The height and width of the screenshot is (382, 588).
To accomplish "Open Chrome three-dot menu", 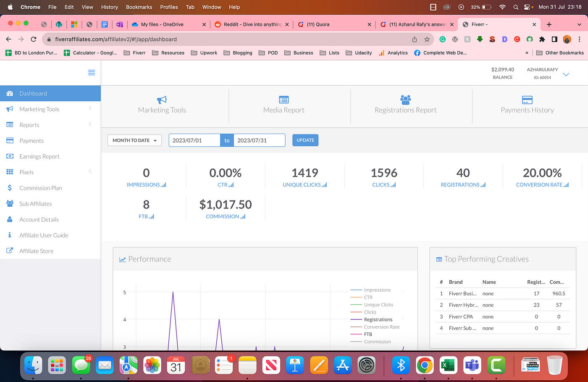I will (x=580, y=39).
